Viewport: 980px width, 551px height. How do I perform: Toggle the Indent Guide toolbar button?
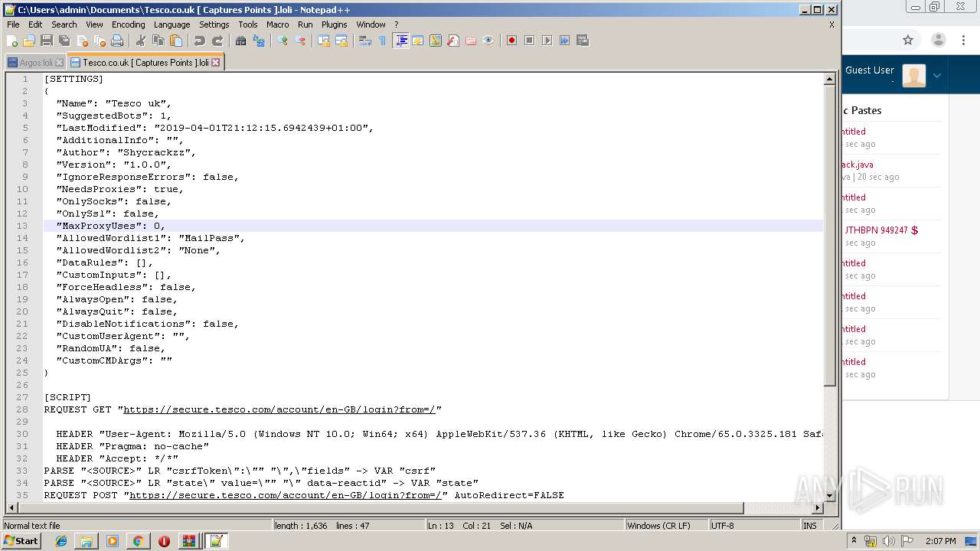(400, 41)
